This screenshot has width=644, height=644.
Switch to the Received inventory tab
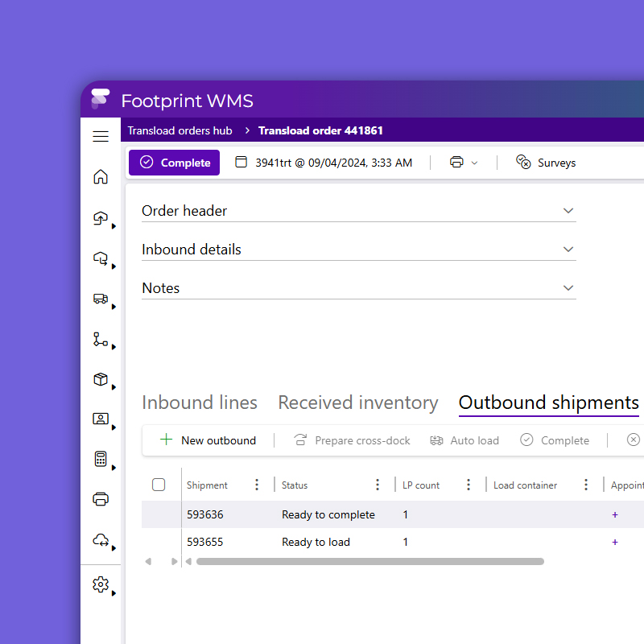tap(358, 402)
